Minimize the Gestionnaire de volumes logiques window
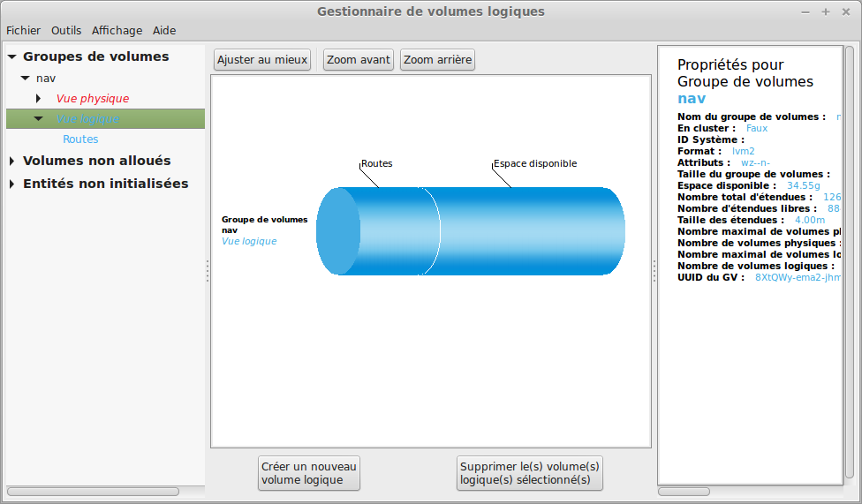The height and width of the screenshot is (504, 862). click(805, 11)
